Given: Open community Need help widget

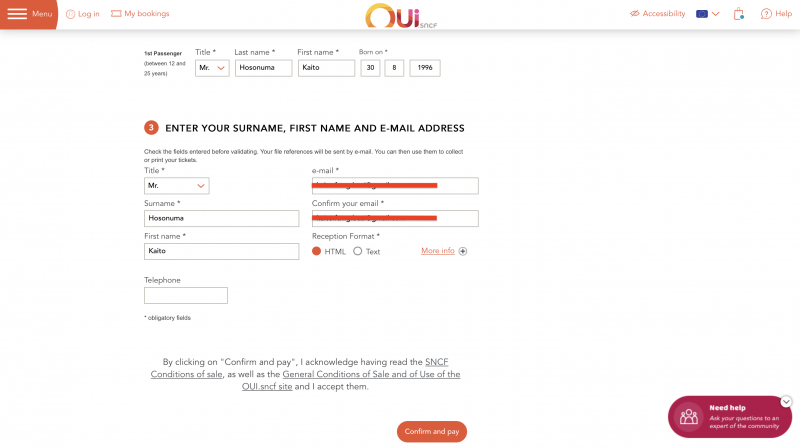Looking at the screenshot, I should 730,417.
